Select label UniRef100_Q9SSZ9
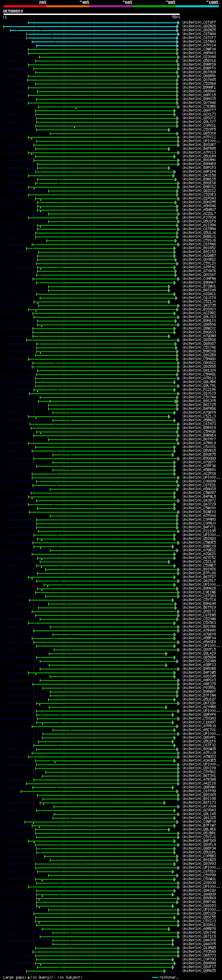 [199, 913]
